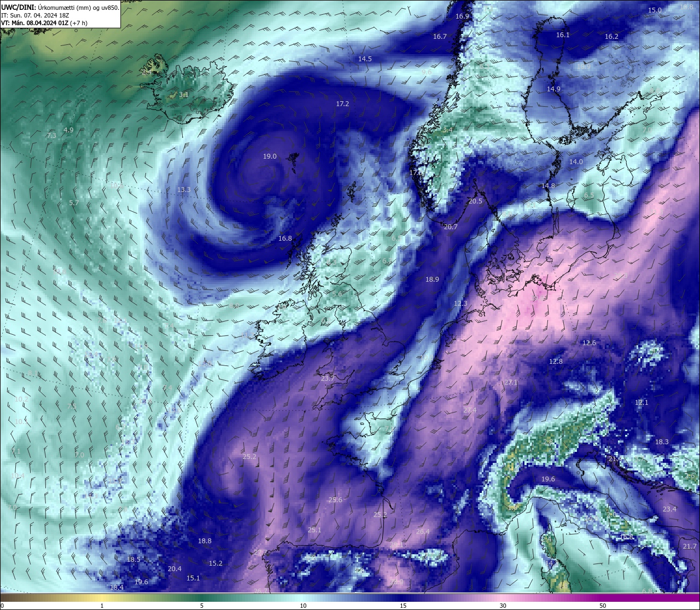700x610 pixels.
Task: Click the 18.9 map value
Action: coord(432,280)
